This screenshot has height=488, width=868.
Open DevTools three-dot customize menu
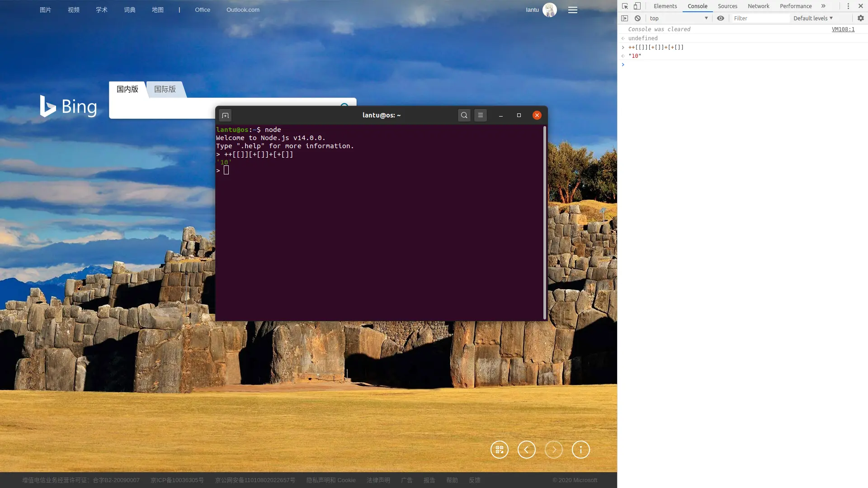[848, 6]
